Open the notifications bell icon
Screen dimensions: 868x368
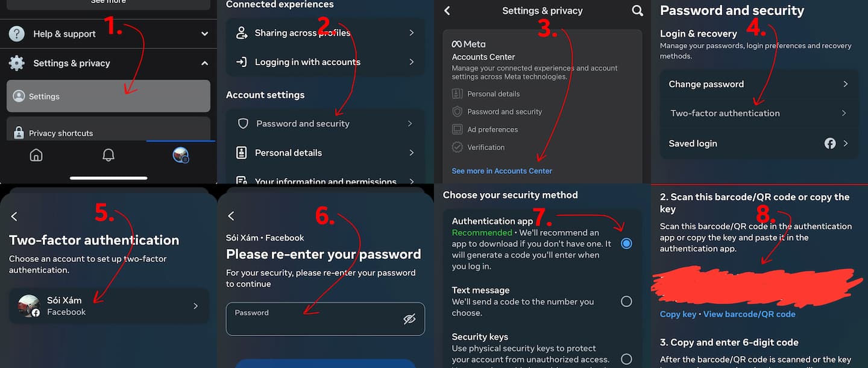pyautogui.click(x=108, y=155)
